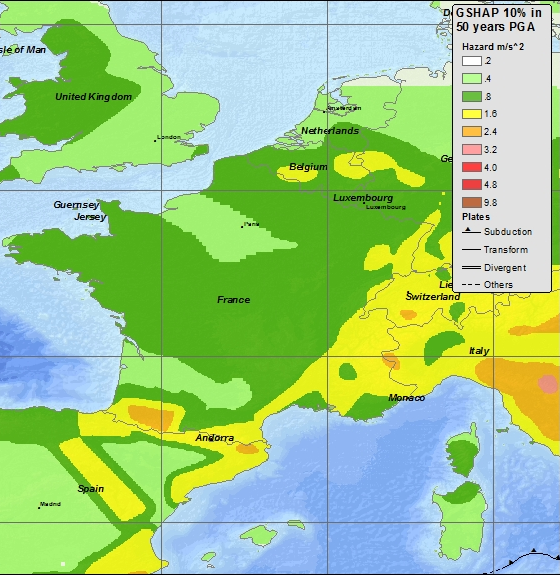Click the Andorra label on map

[215, 438]
